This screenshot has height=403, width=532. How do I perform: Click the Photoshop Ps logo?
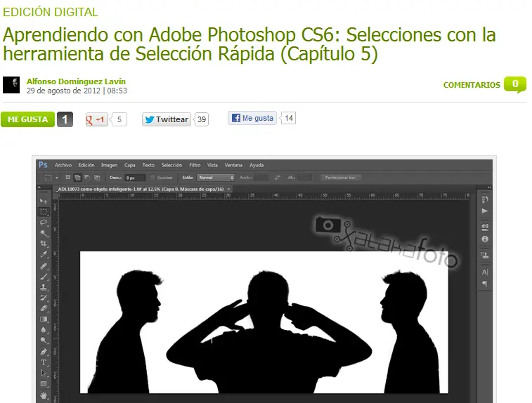[43, 165]
